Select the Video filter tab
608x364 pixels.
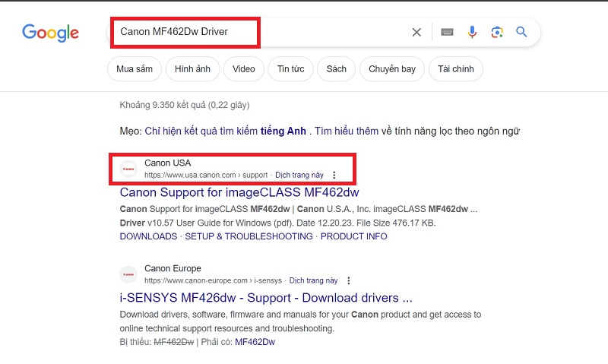click(243, 69)
